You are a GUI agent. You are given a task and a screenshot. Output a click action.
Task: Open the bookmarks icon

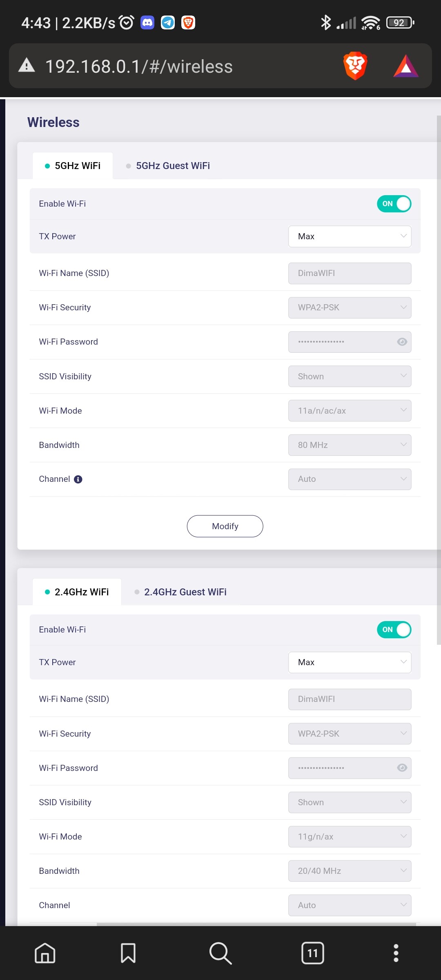coord(128,953)
